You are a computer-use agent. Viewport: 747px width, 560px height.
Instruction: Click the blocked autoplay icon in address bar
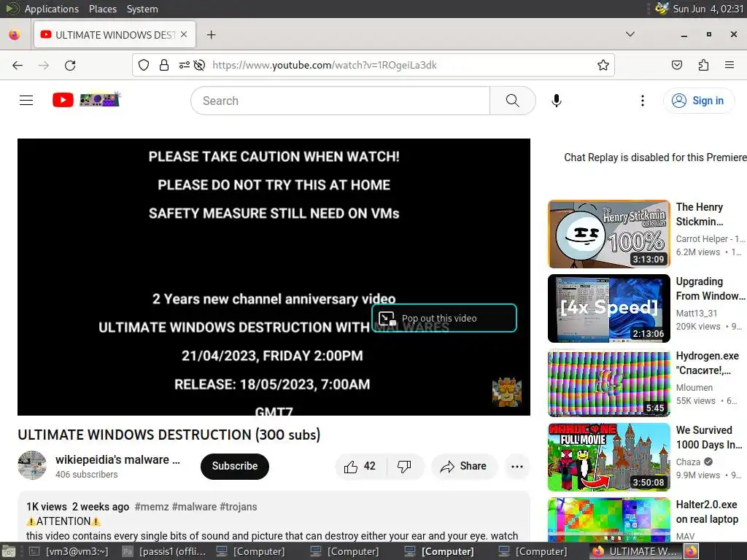click(200, 65)
